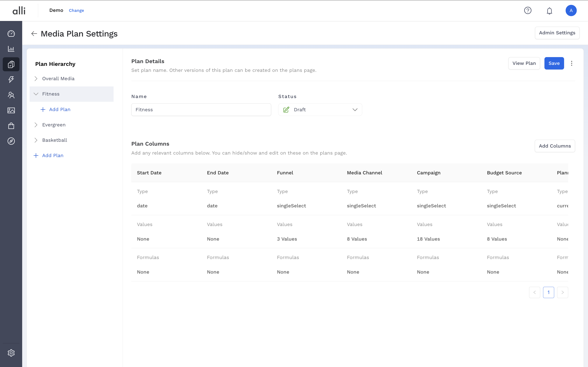Click the blue Save button

[x=554, y=63]
